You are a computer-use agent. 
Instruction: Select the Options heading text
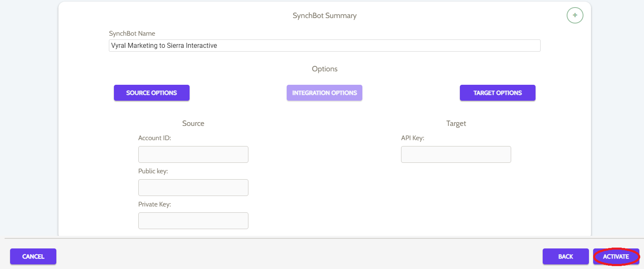[x=325, y=69]
